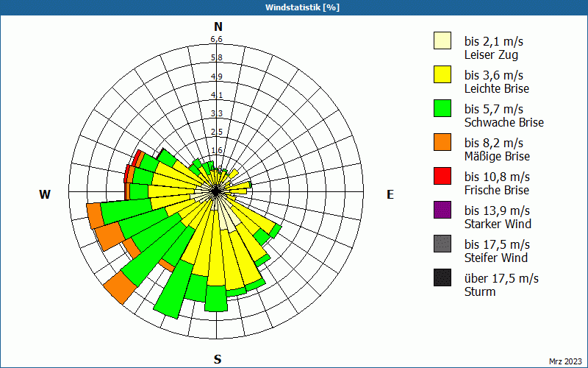Image resolution: width=588 pixels, height=368 pixels.
Task: Click the 'Steifer Wind' legend label
Action: pyautogui.click(x=496, y=258)
